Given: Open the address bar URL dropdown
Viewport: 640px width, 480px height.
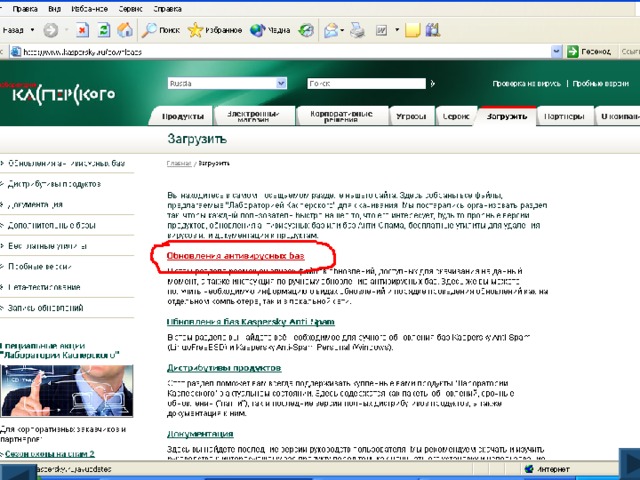Looking at the screenshot, I should pyautogui.click(x=552, y=50).
